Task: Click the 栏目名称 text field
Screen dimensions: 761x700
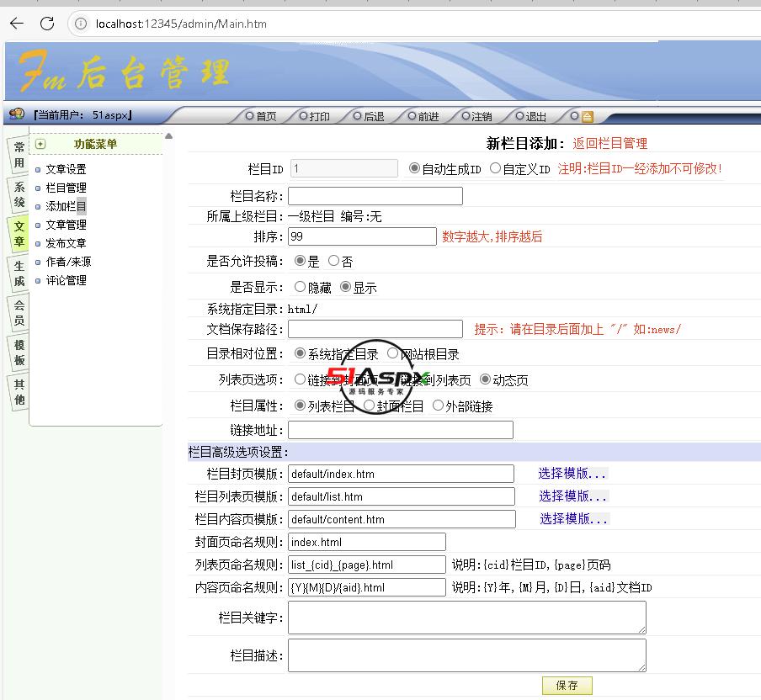Action: point(375,196)
